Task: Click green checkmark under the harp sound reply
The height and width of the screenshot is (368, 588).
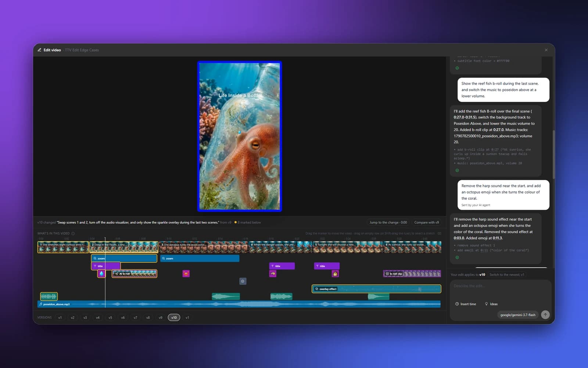Action: tap(457, 258)
